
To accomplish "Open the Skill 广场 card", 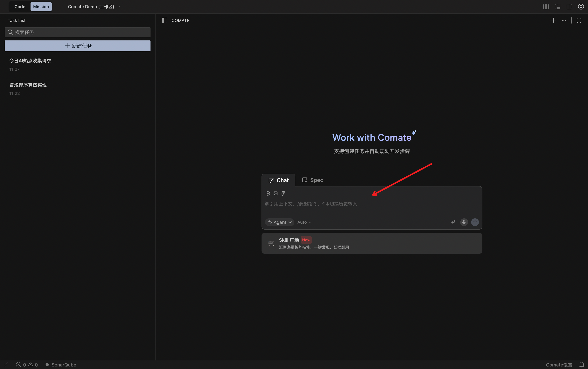I will [x=372, y=243].
